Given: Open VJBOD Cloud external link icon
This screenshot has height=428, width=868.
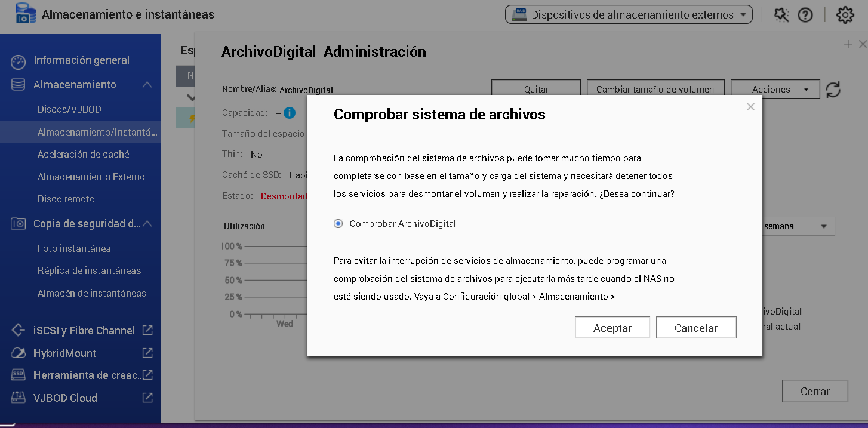Looking at the screenshot, I should (147, 398).
